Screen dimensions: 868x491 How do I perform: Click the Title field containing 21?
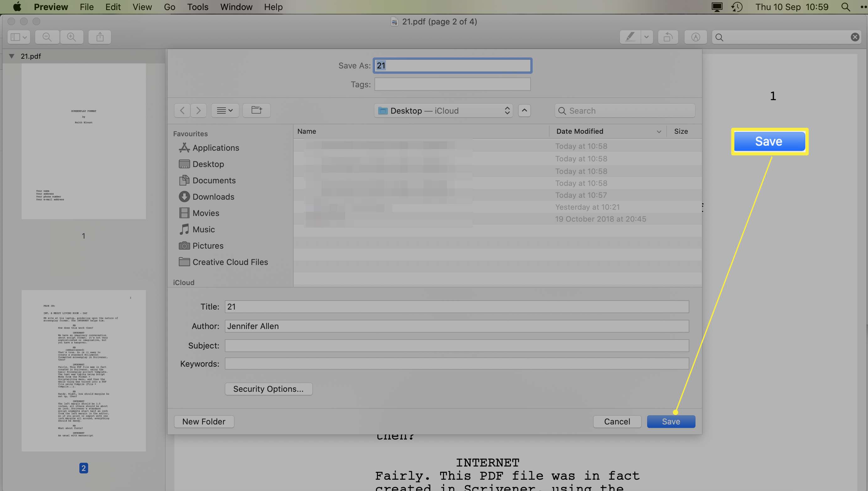click(457, 306)
